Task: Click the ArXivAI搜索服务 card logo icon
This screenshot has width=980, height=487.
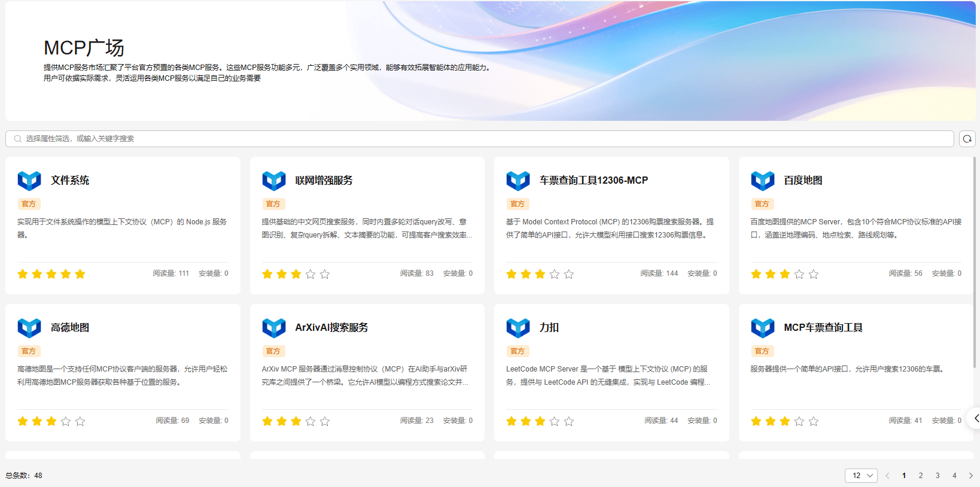Action: coord(274,327)
